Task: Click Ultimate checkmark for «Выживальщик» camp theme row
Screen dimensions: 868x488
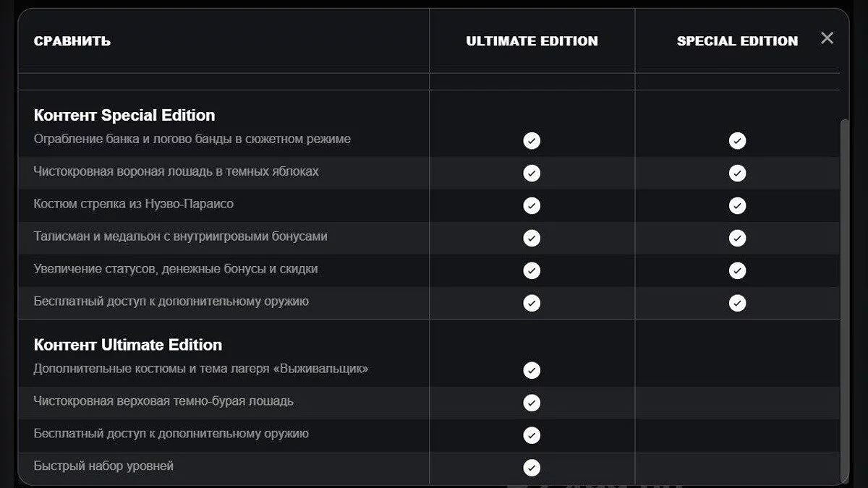Action: (x=532, y=370)
